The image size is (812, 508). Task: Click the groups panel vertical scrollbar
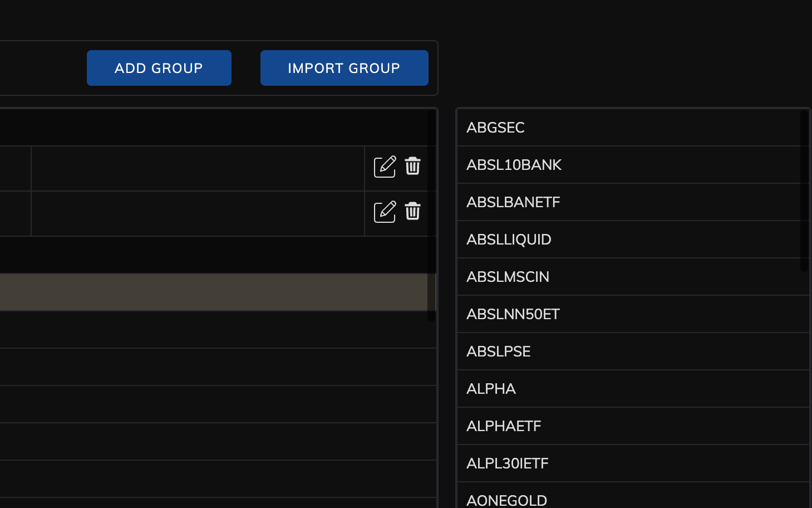pos(431,216)
